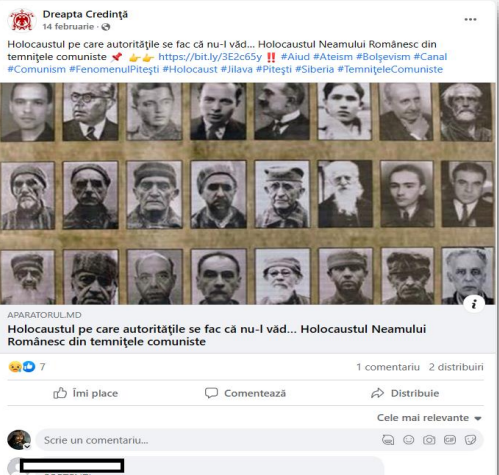Click the public globe privacy icon
The width and height of the screenshot is (499, 475).
[x=106, y=27]
